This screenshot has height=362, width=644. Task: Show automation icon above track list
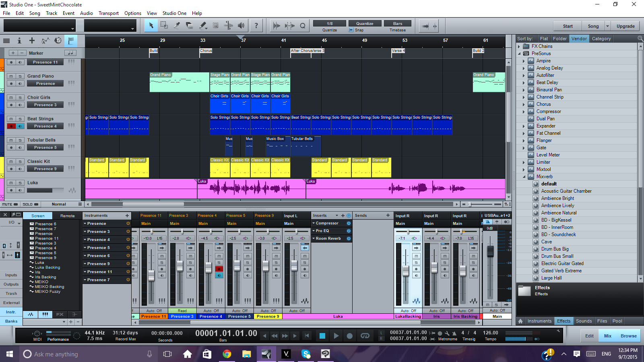(45, 41)
